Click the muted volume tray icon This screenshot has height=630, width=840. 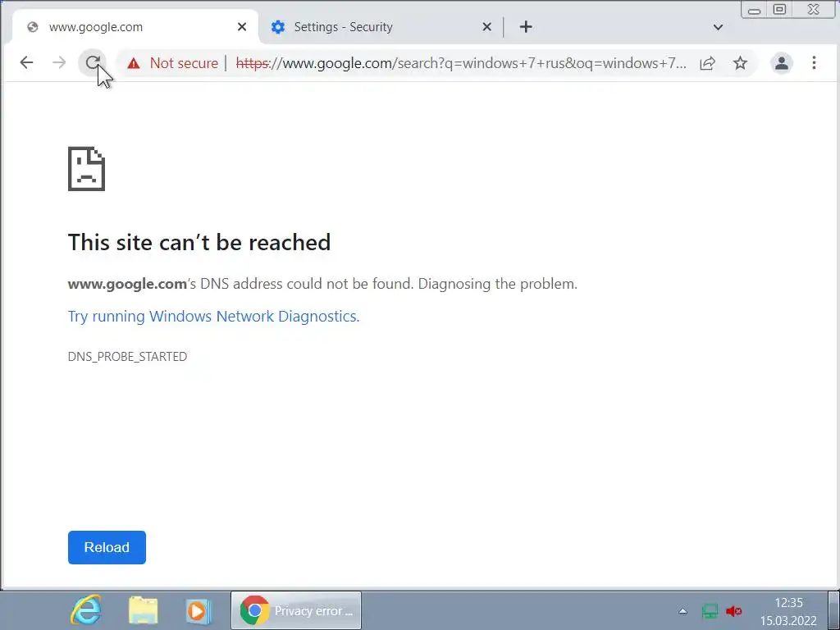[x=733, y=611]
